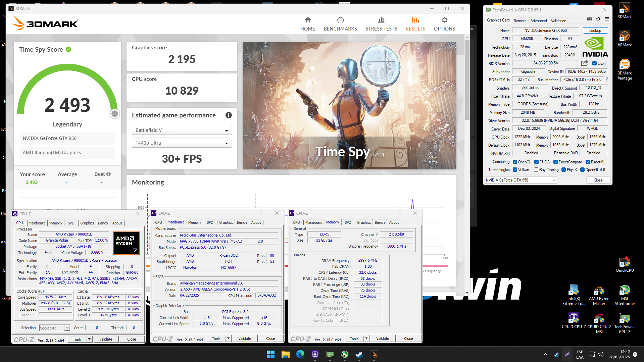
Task: Click the Bus Interface question mark icon
Action: [607, 80]
